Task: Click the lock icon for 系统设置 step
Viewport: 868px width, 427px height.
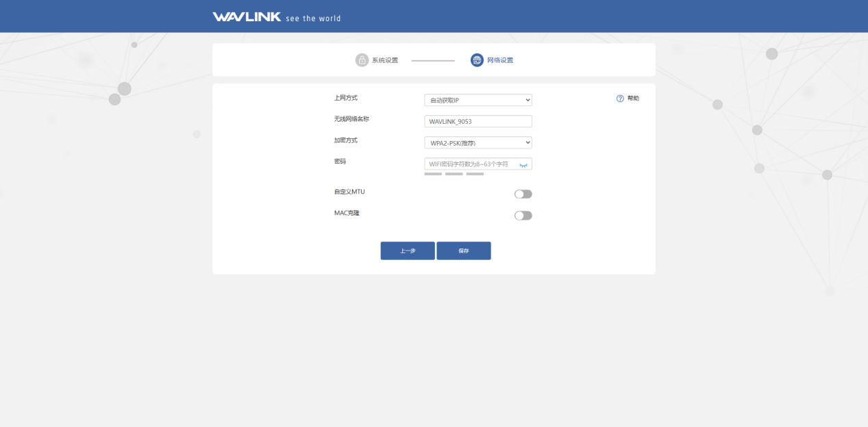Action: pos(362,60)
